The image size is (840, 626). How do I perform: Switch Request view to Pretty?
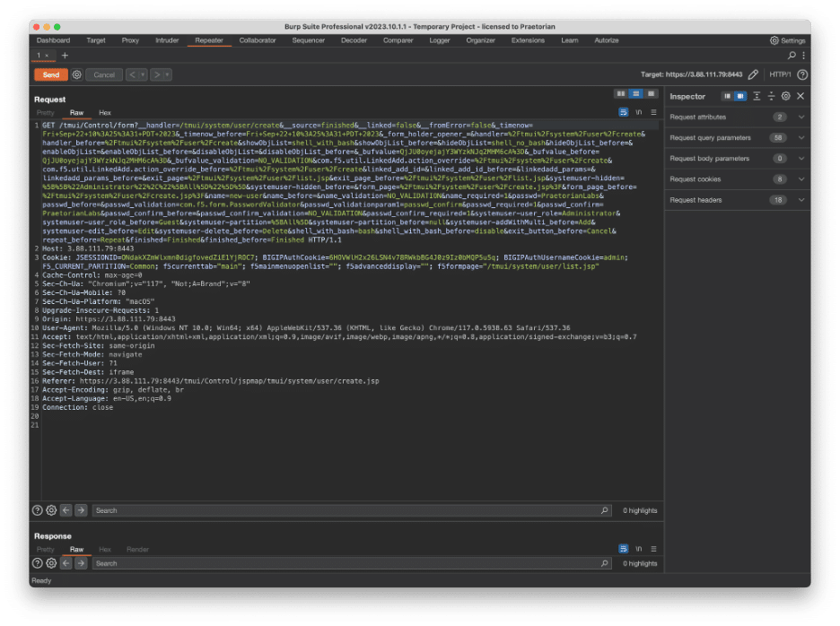click(x=46, y=113)
